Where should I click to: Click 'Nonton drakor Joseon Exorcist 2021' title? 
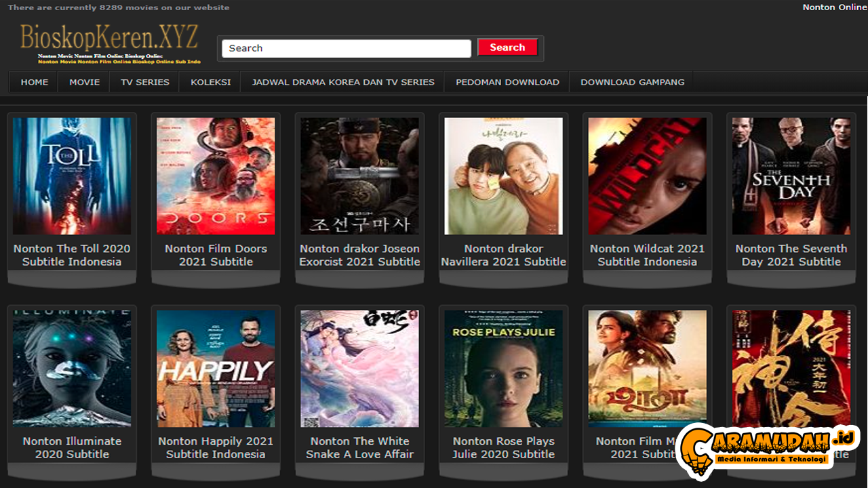(359, 255)
